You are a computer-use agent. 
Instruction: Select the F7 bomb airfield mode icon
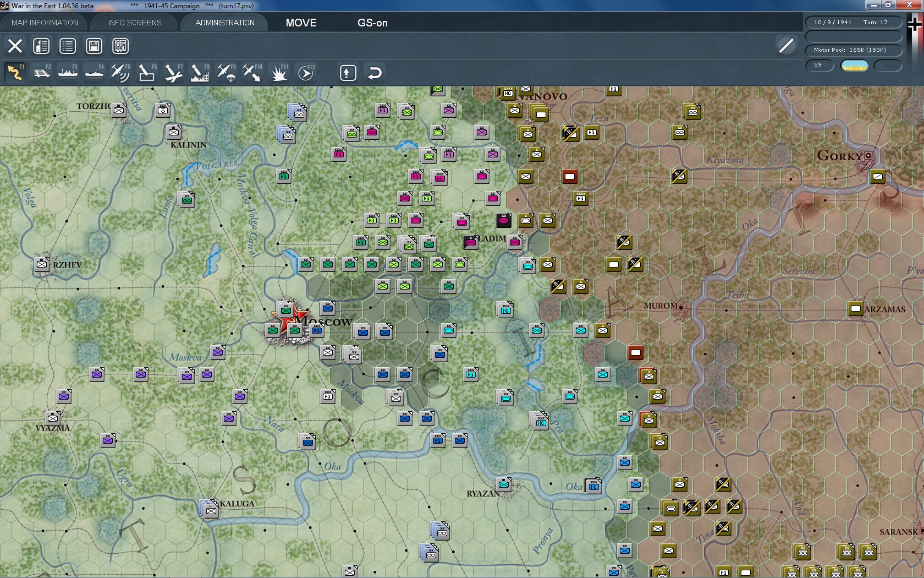[x=173, y=73]
